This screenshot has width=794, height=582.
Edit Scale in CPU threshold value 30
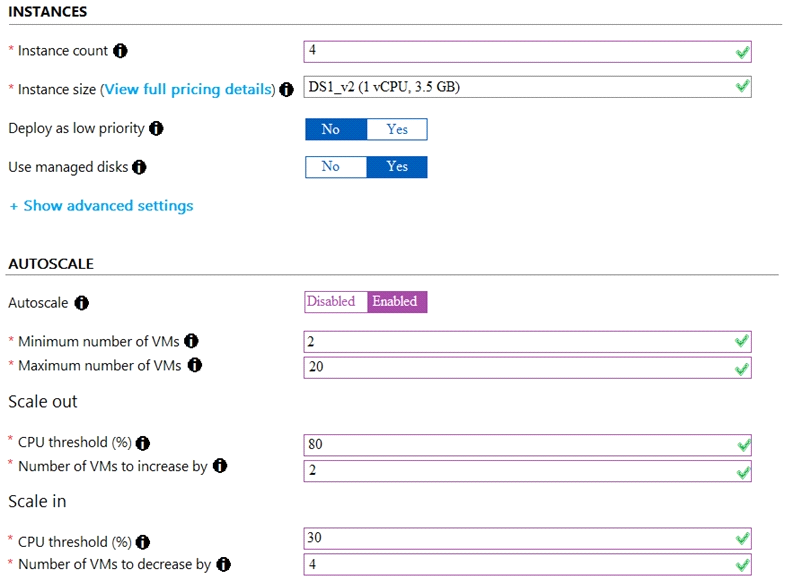tap(528, 538)
